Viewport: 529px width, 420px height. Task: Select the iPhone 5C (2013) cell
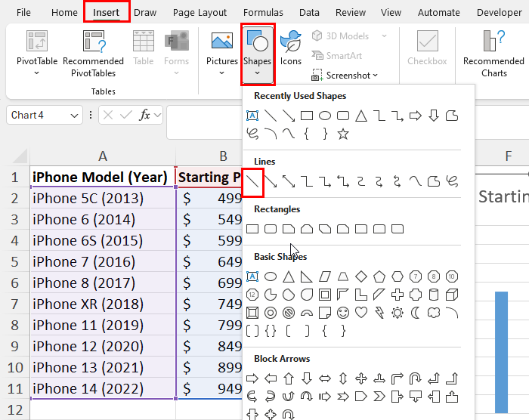(x=103, y=199)
